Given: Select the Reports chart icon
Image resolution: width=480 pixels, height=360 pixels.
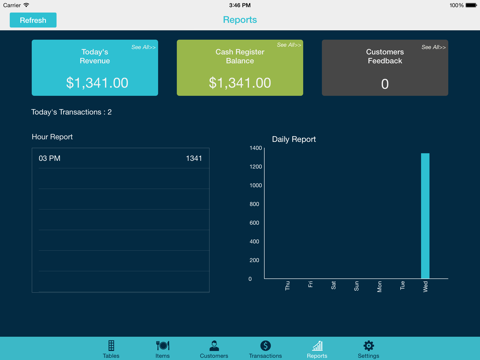Looking at the screenshot, I should 317,346.
